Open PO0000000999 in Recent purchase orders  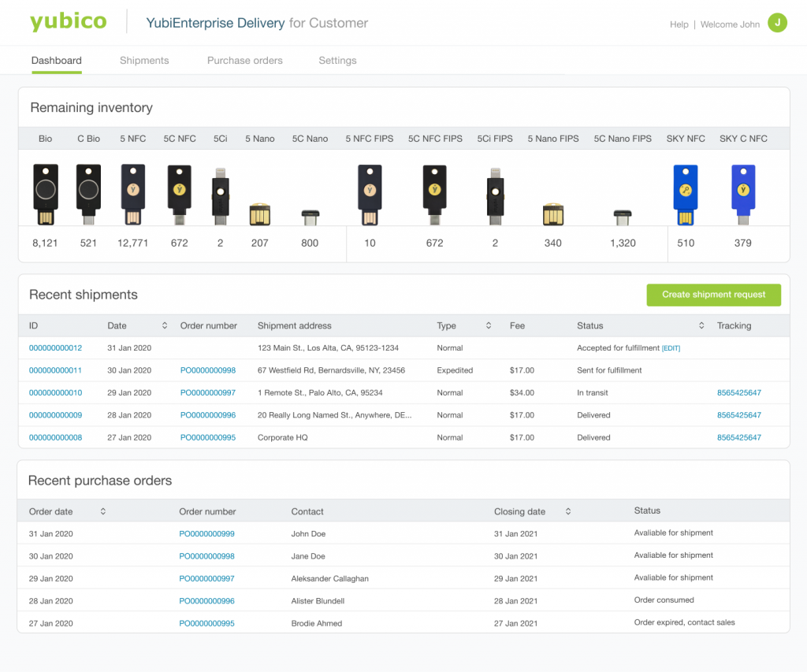(207, 533)
